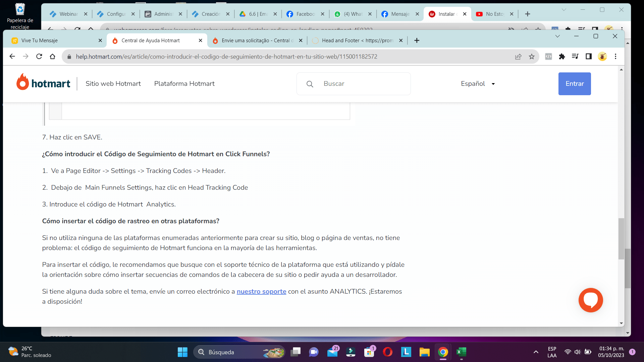
Task: Click the page vertical scrollbar thumb
Action: click(621, 239)
